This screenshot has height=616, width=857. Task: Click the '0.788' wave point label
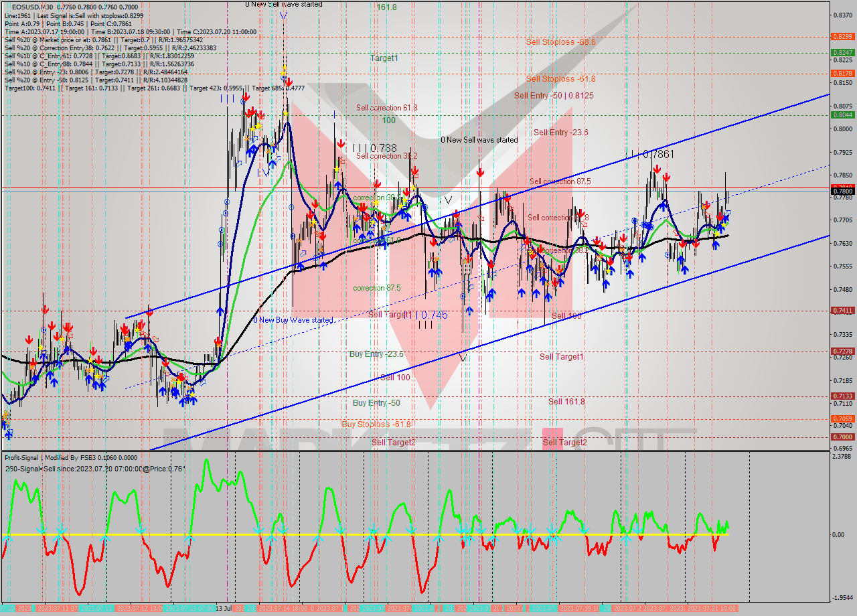click(x=384, y=147)
